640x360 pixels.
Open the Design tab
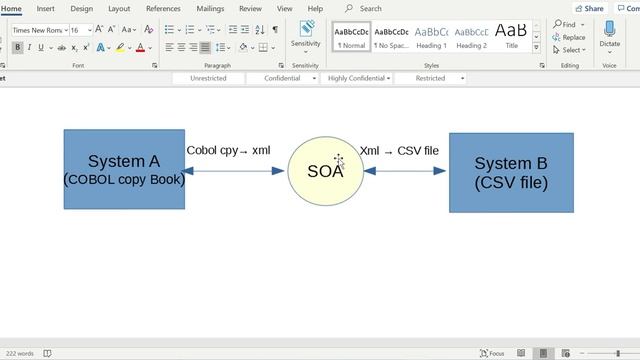click(82, 9)
